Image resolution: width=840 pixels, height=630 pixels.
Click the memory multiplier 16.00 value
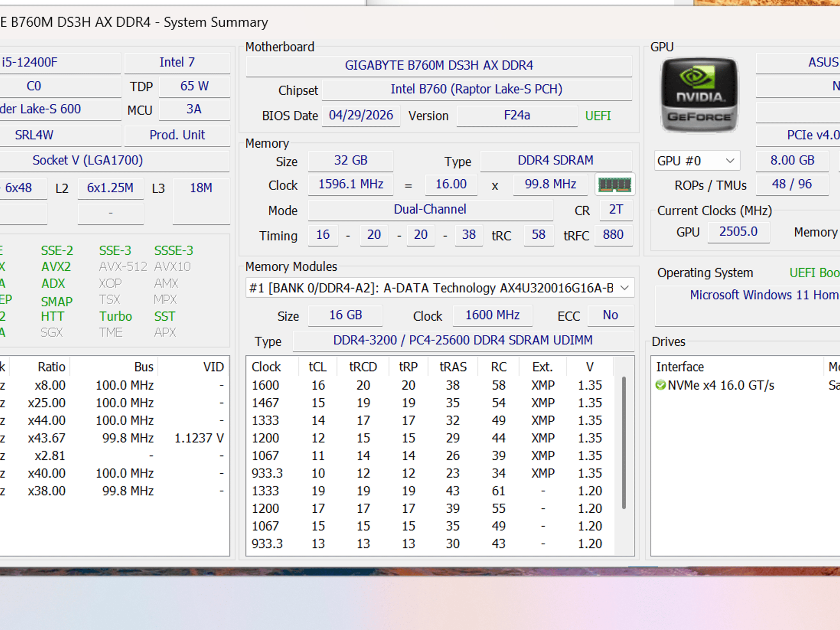click(451, 184)
